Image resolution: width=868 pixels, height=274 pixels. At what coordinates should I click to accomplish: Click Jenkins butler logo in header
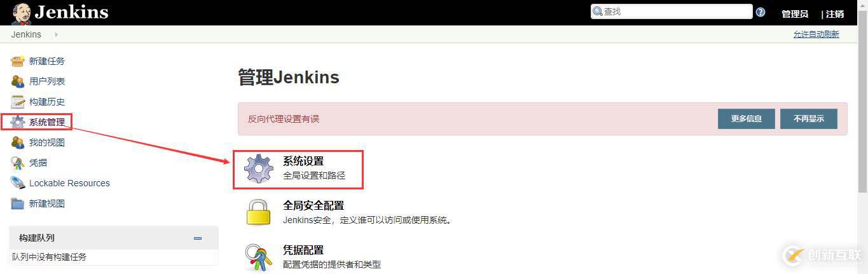[21, 13]
